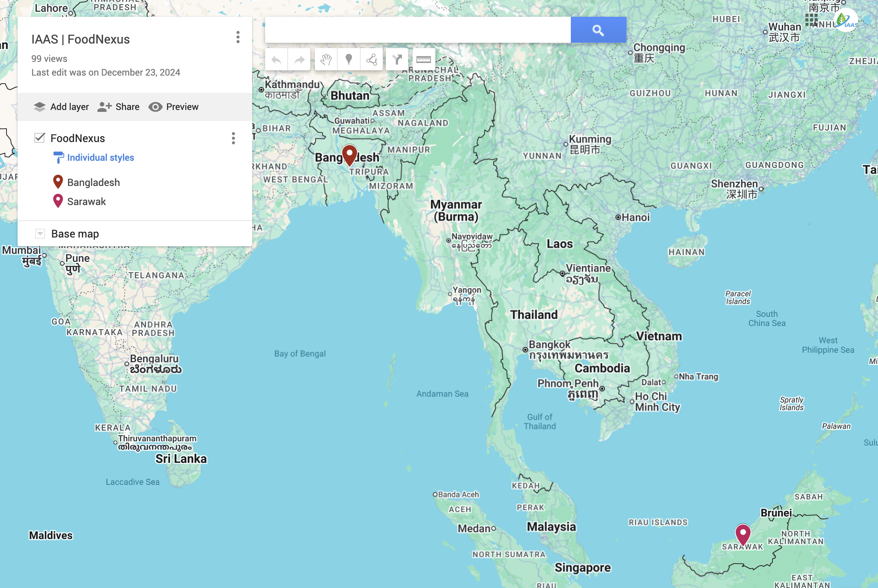Open FoodNexus layer options menu

click(233, 138)
